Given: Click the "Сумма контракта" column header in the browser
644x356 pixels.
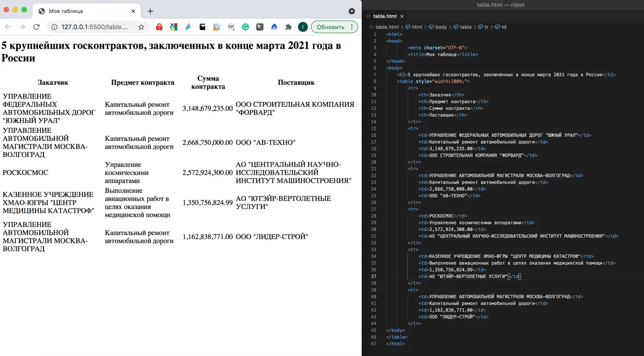Looking at the screenshot, I should pos(208,83).
